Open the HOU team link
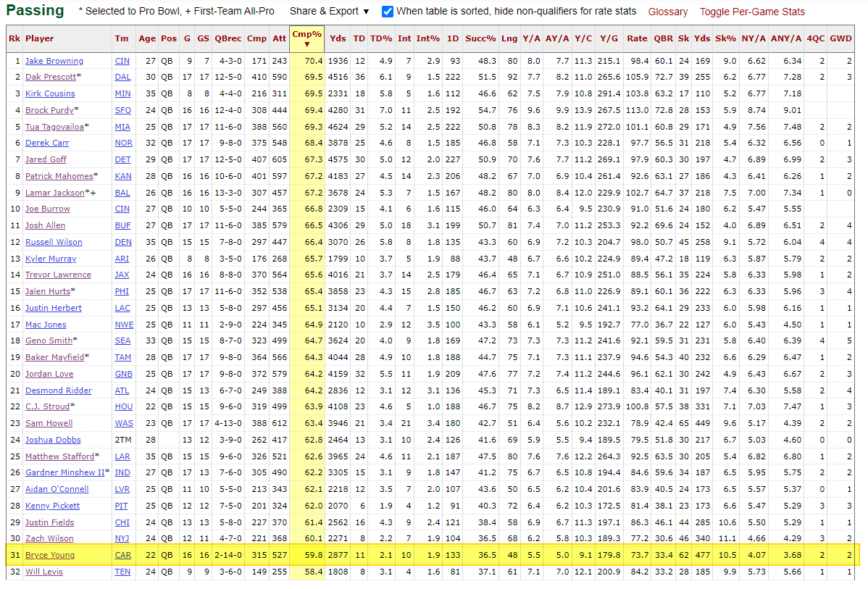The image size is (868, 589). point(123,406)
